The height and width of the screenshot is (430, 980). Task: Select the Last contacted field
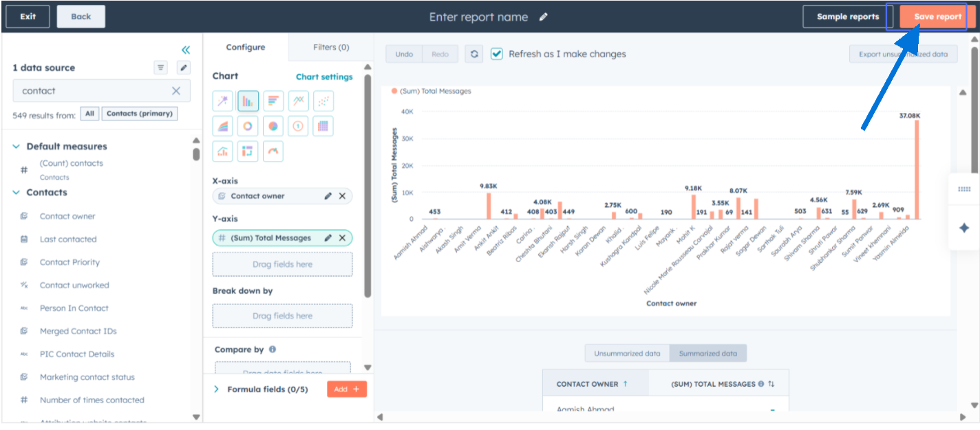click(68, 239)
